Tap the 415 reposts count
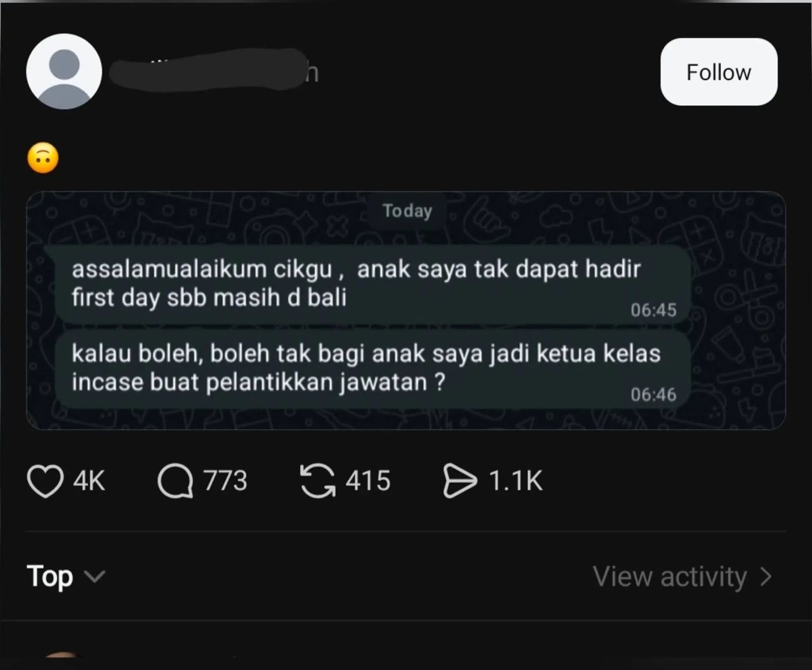Viewport: 812px width, 670px height. click(368, 481)
